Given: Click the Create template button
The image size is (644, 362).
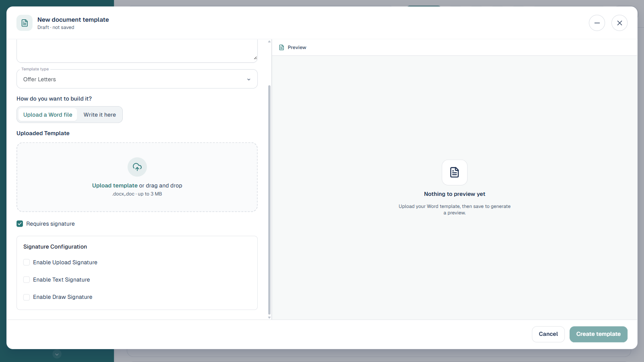Looking at the screenshot, I should pyautogui.click(x=598, y=334).
